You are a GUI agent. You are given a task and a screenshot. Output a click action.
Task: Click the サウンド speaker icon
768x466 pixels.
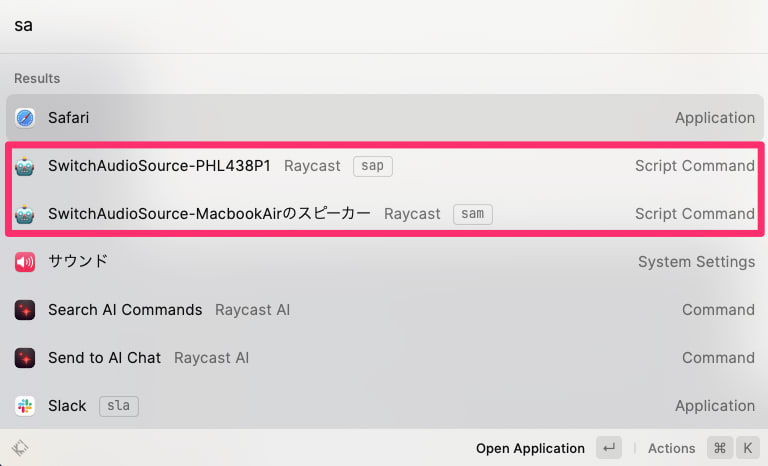pyautogui.click(x=24, y=262)
